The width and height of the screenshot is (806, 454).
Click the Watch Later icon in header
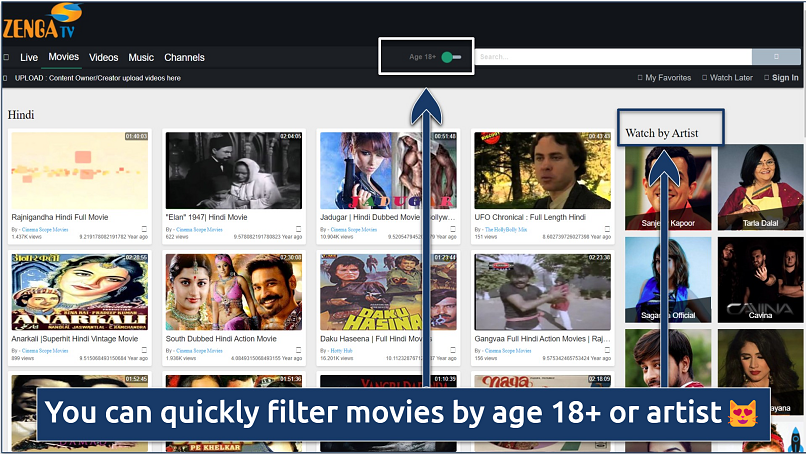tap(703, 78)
